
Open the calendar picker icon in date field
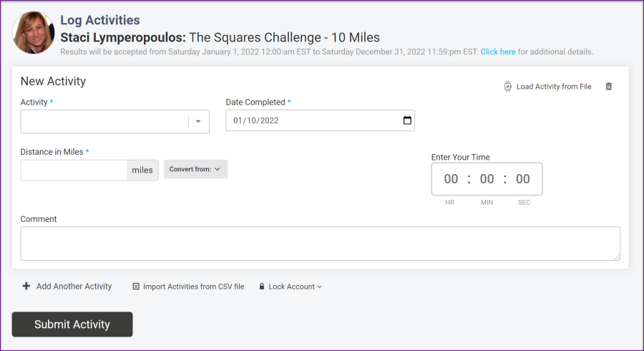pos(407,120)
